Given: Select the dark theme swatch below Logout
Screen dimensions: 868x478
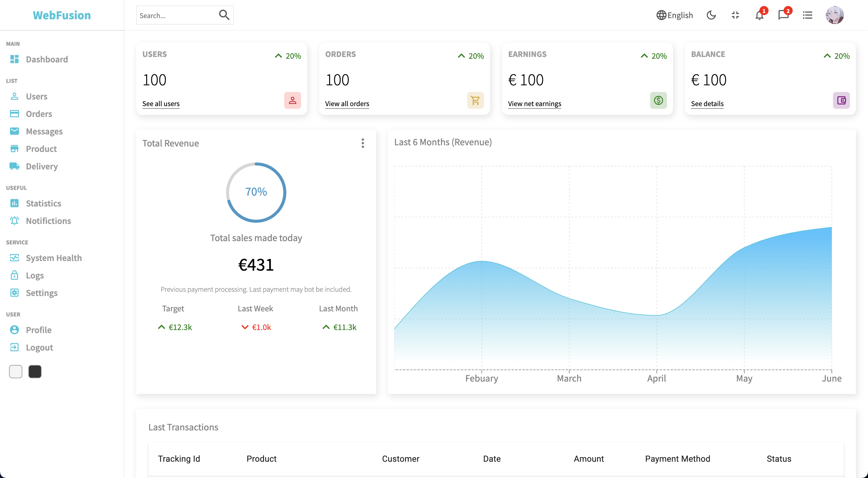Looking at the screenshot, I should (35, 372).
